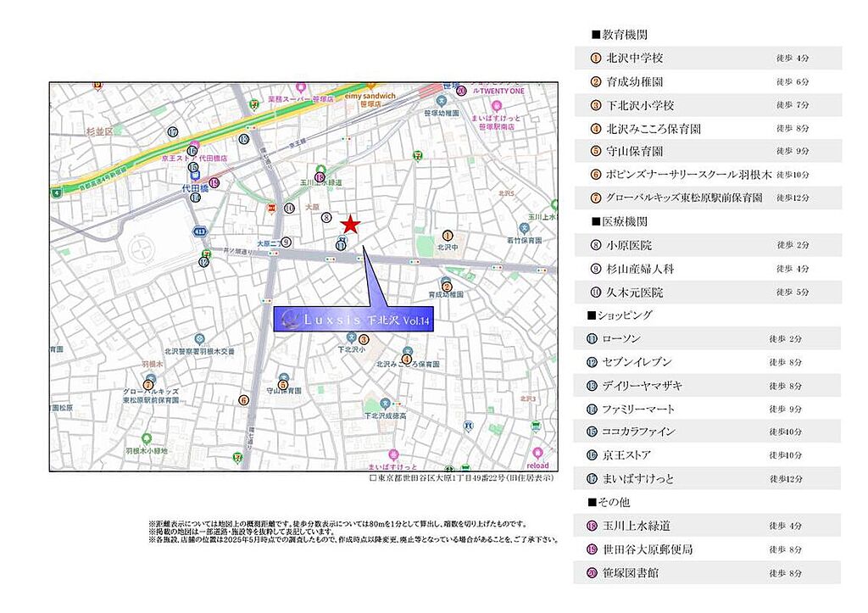Click the address text below the map
The width and height of the screenshot is (868, 613).
coord(462,478)
